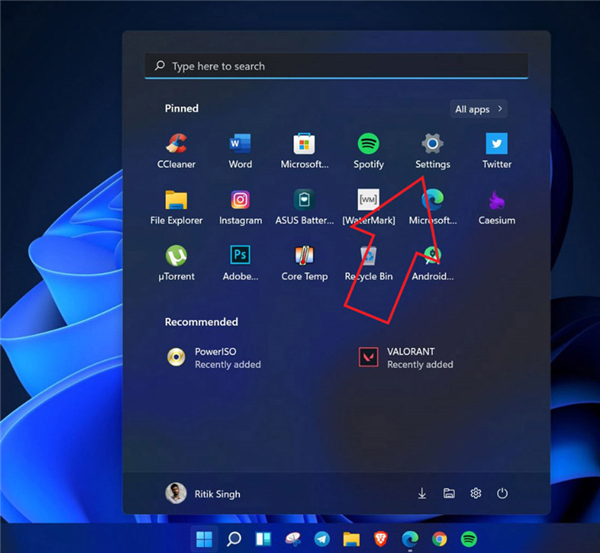The height and width of the screenshot is (553, 600).
Task: Open Downloads folder from Start footer
Action: click(422, 493)
